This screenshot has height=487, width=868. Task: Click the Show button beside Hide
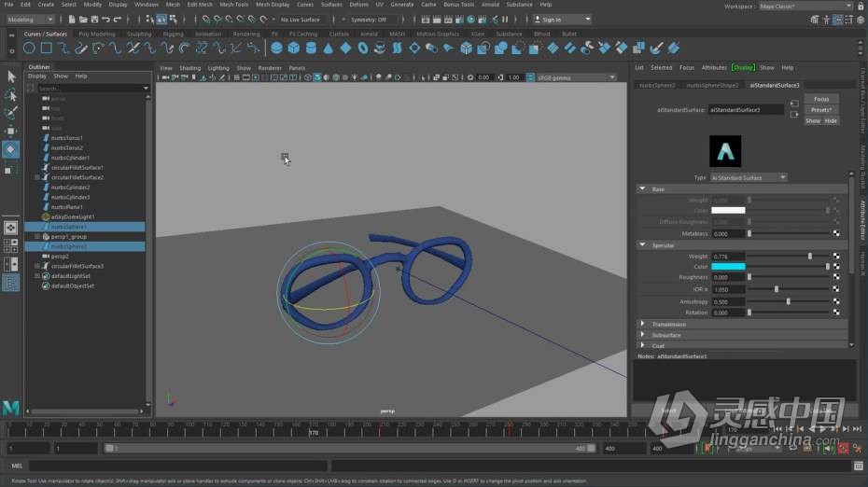point(813,120)
